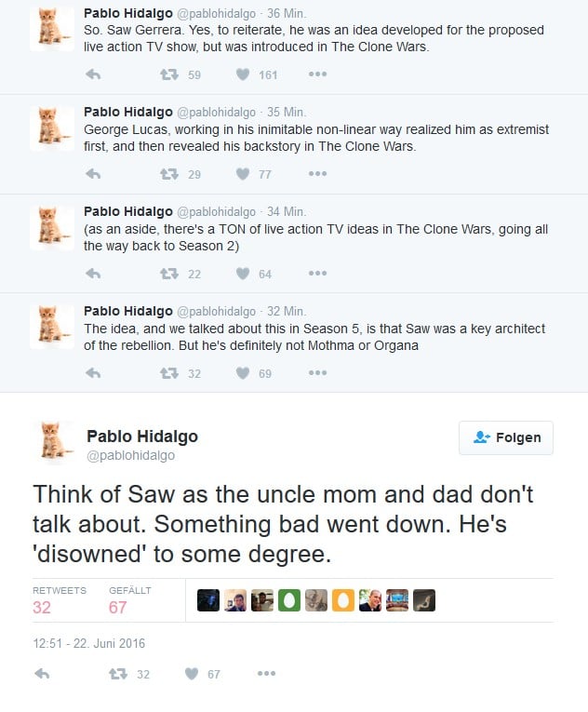Retweet the tweet with 59 retweets
588x712 pixels.
[169, 74]
